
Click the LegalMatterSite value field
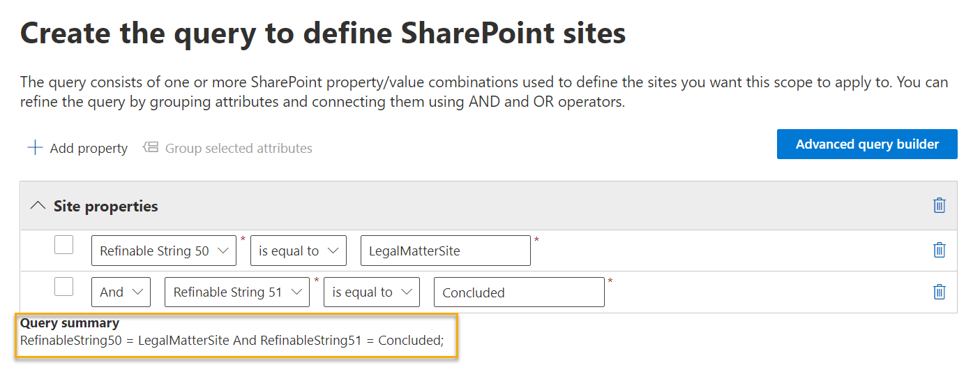(446, 251)
